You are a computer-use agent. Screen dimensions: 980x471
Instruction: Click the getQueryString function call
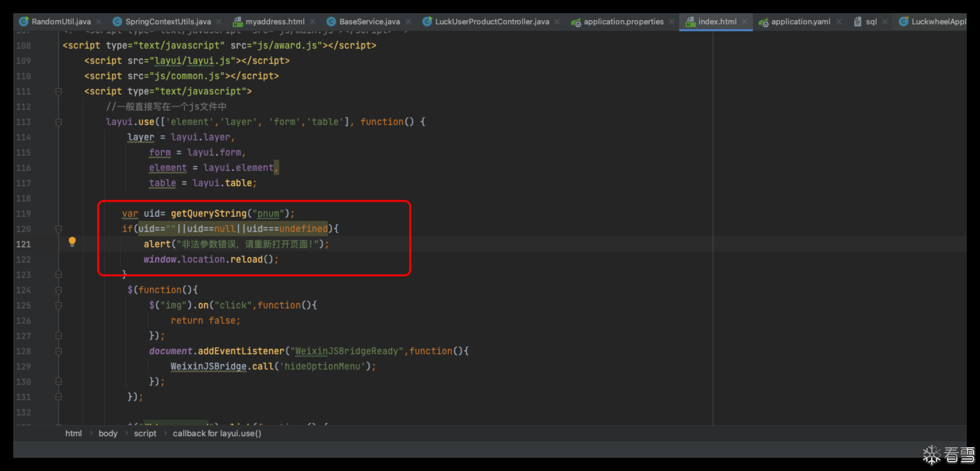(x=208, y=213)
